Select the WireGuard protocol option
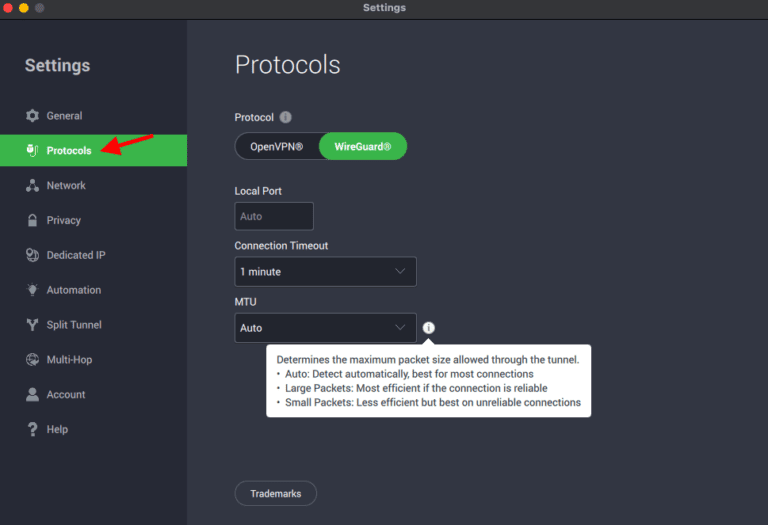Image resolution: width=768 pixels, height=525 pixels. tap(362, 147)
